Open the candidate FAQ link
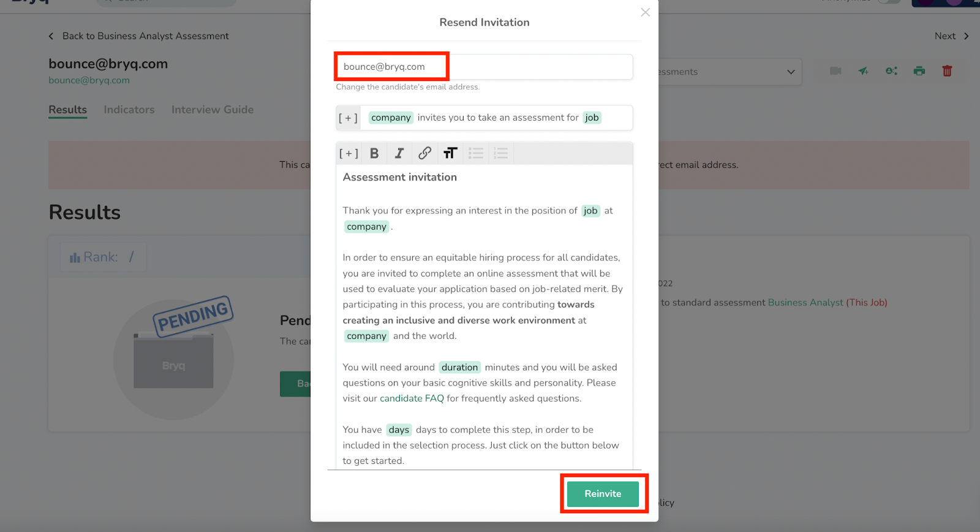The height and width of the screenshot is (532, 980). tap(412, 398)
